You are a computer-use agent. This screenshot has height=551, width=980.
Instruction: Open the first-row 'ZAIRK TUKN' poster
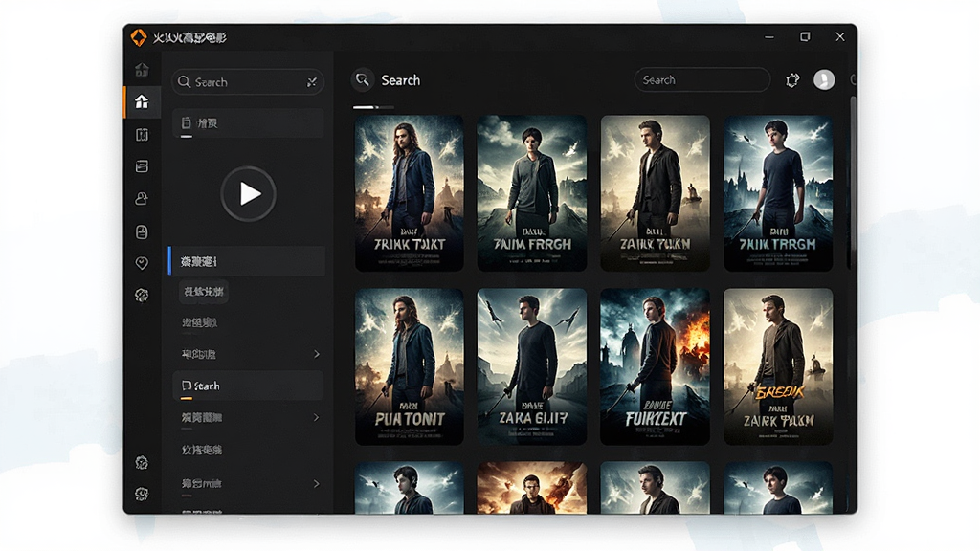tap(655, 193)
